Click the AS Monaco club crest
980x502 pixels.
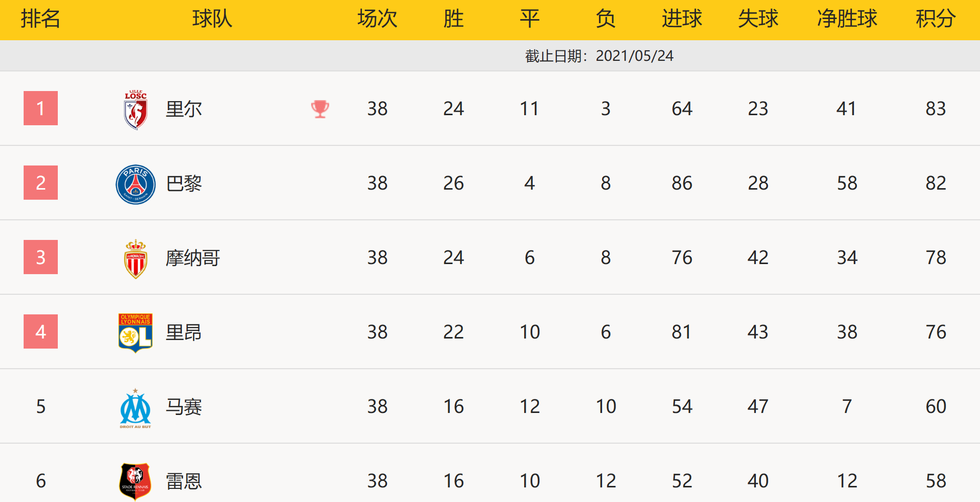136,259
